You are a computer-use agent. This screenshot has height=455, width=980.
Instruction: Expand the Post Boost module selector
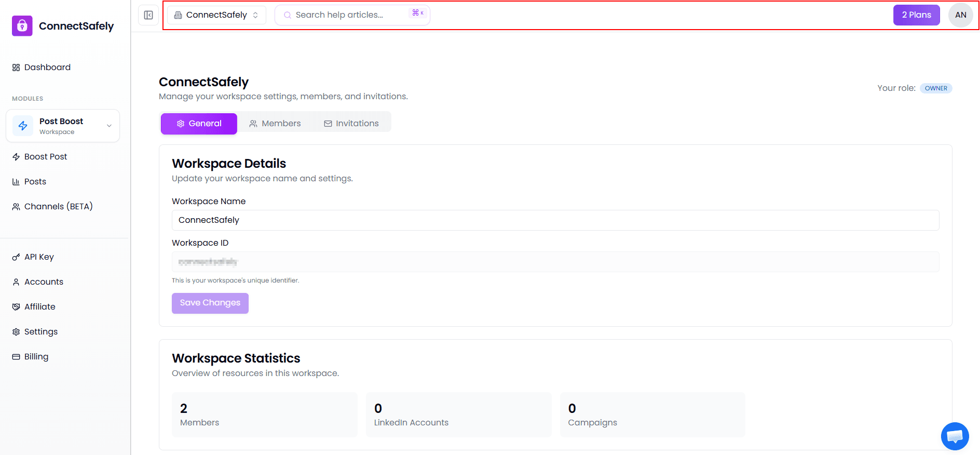coord(63,126)
